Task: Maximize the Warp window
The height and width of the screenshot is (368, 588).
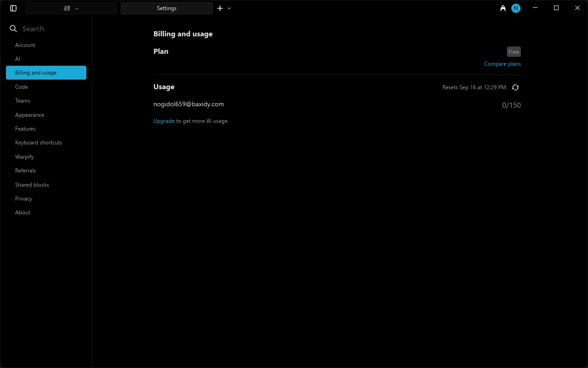Action: pyautogui.click(x=556, y=8)
